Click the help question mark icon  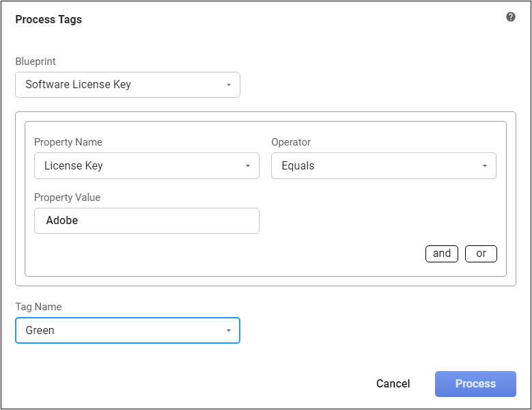[511, 17]
